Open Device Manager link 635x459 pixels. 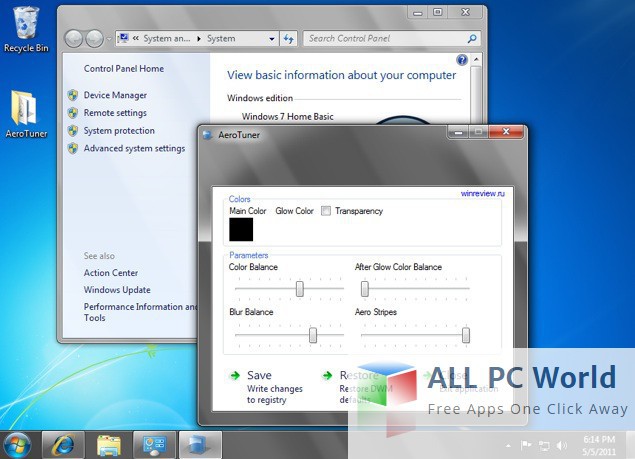115,95
